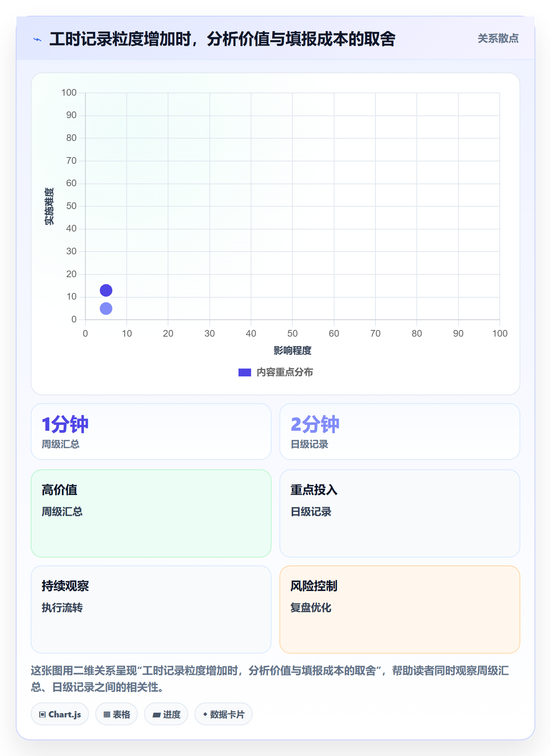
Task: Select the light purple scatter point
Action: click(106, 309)
